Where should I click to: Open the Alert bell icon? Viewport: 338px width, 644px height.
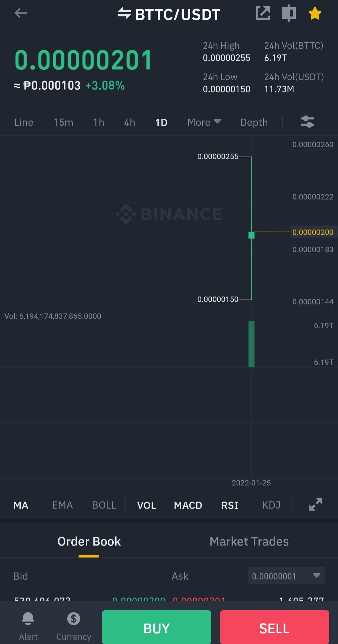pos(28,619)
